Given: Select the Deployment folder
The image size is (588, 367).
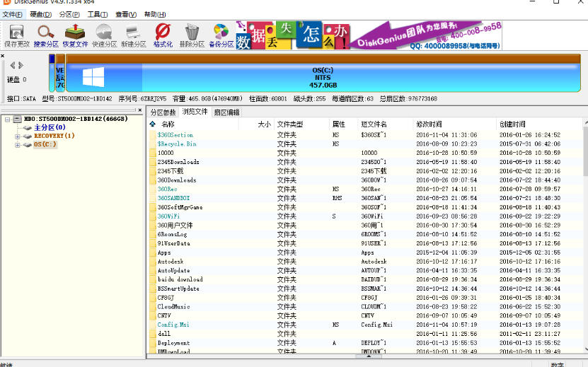Looking at the screenshot, I should [173, 343].
